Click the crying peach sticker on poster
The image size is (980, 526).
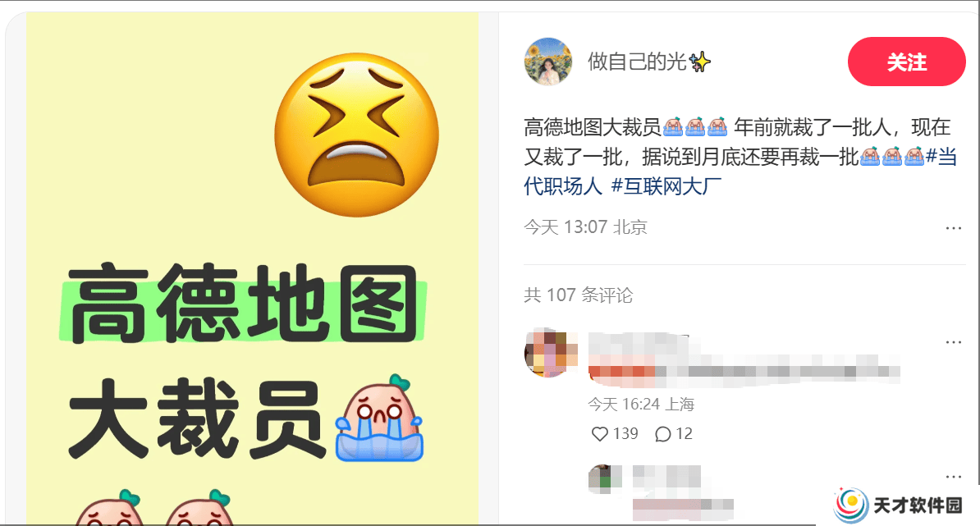click(379, 419)
